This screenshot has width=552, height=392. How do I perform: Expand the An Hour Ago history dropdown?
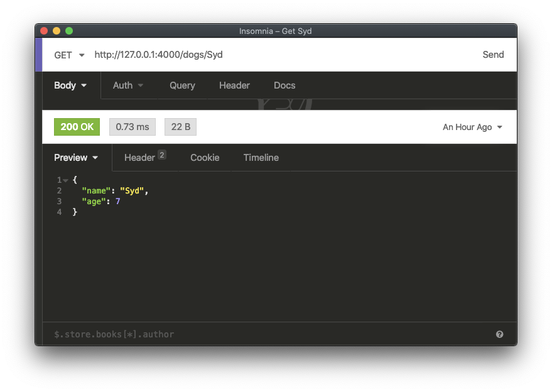click(x=472, y=127)
